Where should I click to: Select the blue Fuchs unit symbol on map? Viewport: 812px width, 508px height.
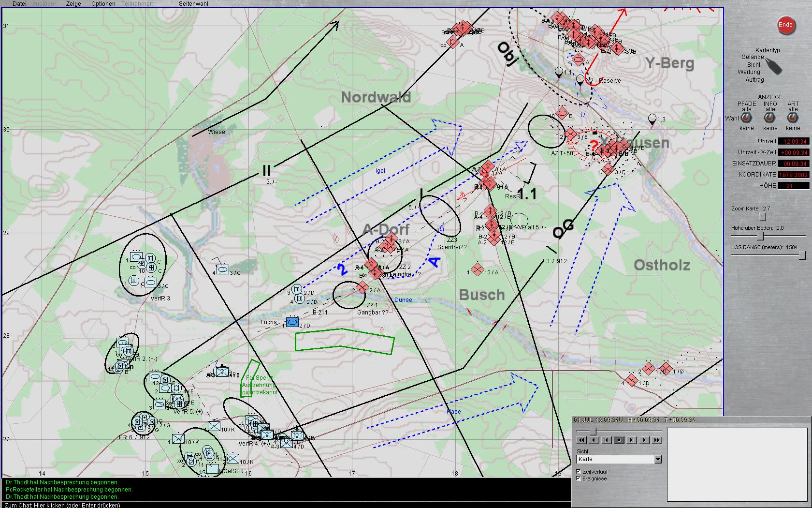click(x=292, y=322)
